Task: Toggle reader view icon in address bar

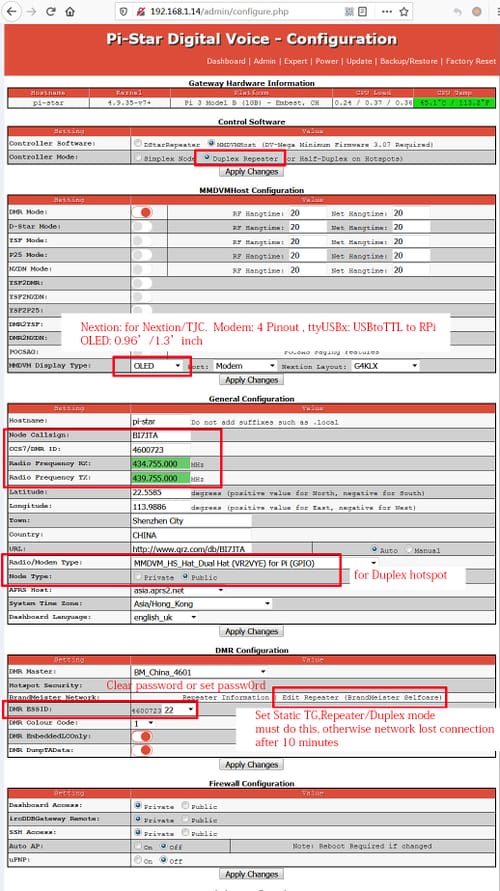Action: pyautogui.click(x=362, y=11)
